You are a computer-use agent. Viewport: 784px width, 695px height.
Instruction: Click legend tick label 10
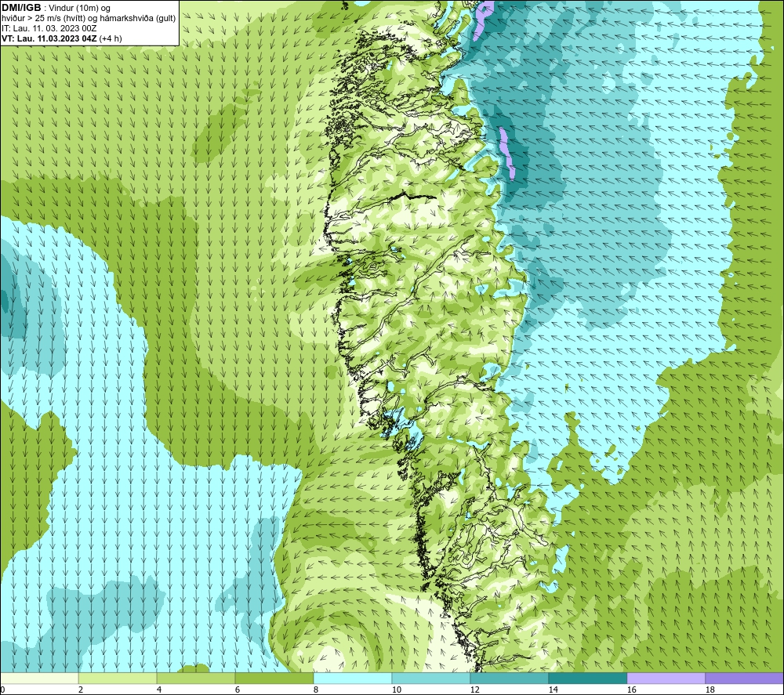(396, 690)
